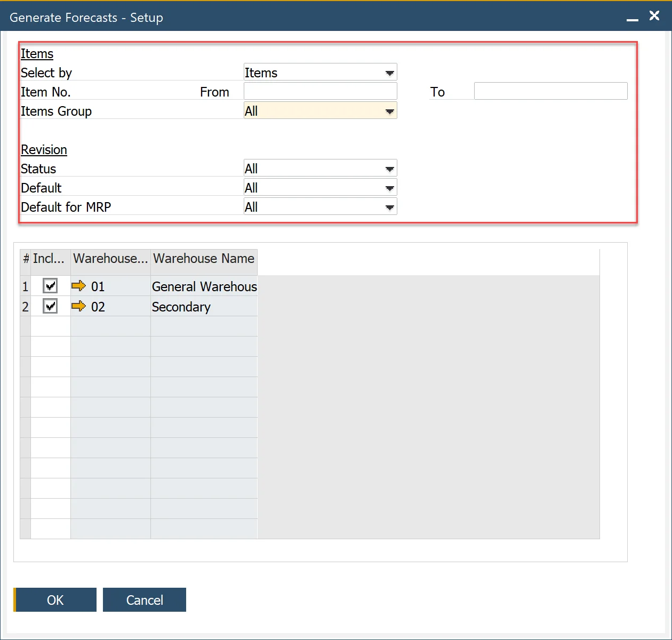Focus the Item No. To input field
The image size is (672, 640).
[550, 91]
